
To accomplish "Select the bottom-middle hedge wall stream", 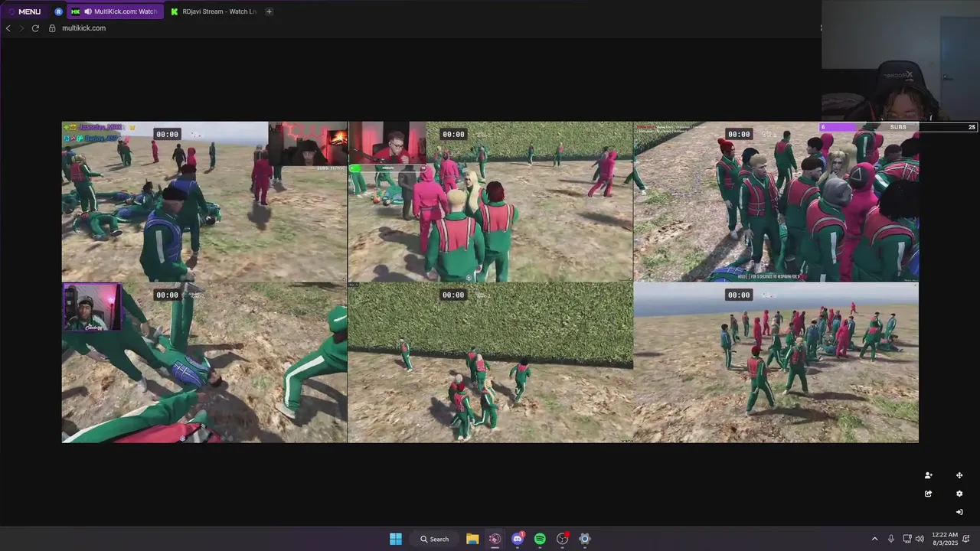I will click(x=491, y=363).
